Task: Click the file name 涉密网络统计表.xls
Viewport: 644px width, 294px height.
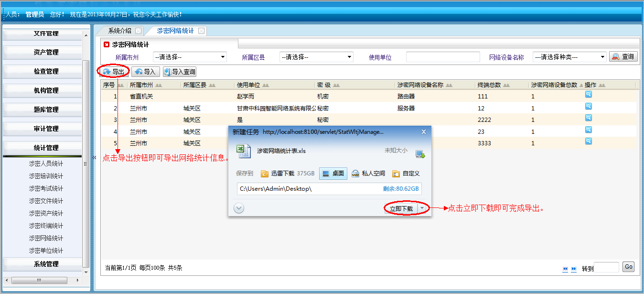Action: click(281, 151)
